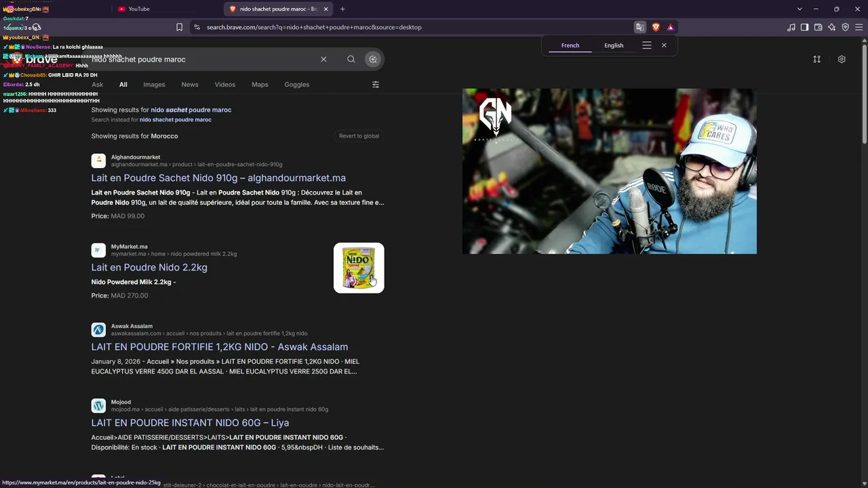868x488 pixels.
Task: Open the Brave Shields lion icon
Action: click(656, 27)
